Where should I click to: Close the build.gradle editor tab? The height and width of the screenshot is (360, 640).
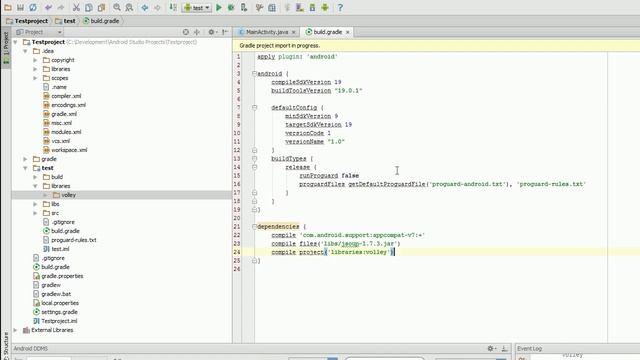[x=347, y=32]
